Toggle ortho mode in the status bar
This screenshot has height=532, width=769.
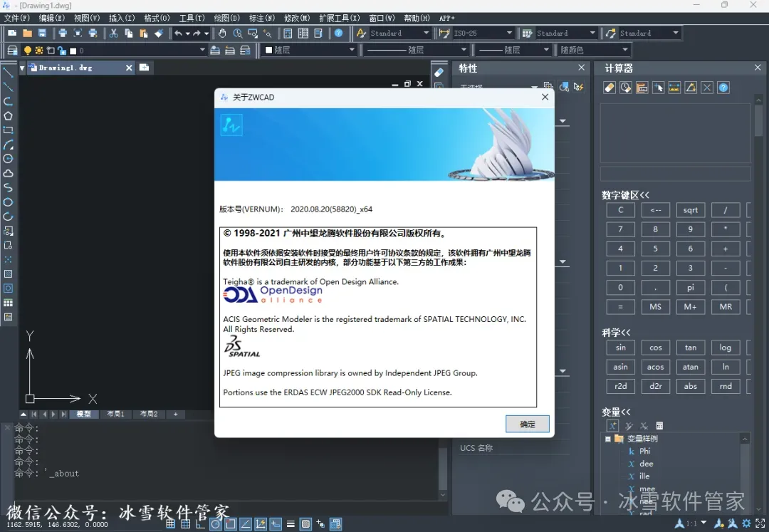coord(200,523)
